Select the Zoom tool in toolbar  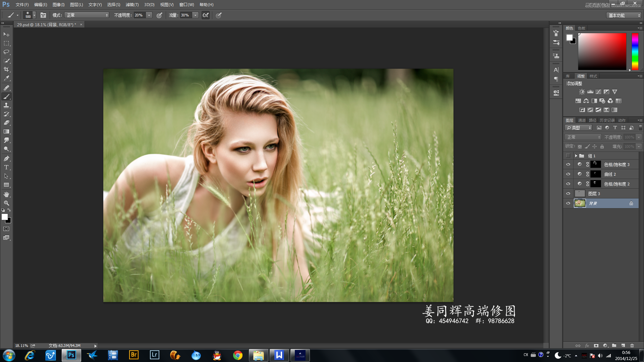[6, 203]
